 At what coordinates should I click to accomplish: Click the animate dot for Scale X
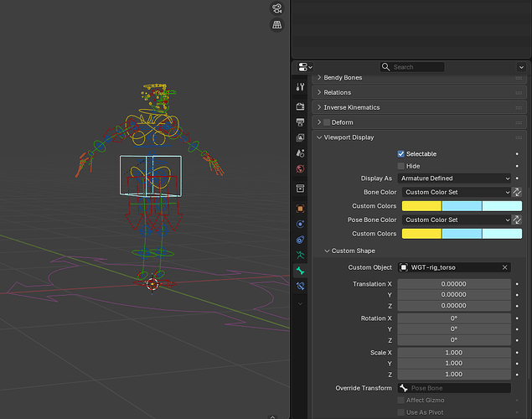point(517,353)
